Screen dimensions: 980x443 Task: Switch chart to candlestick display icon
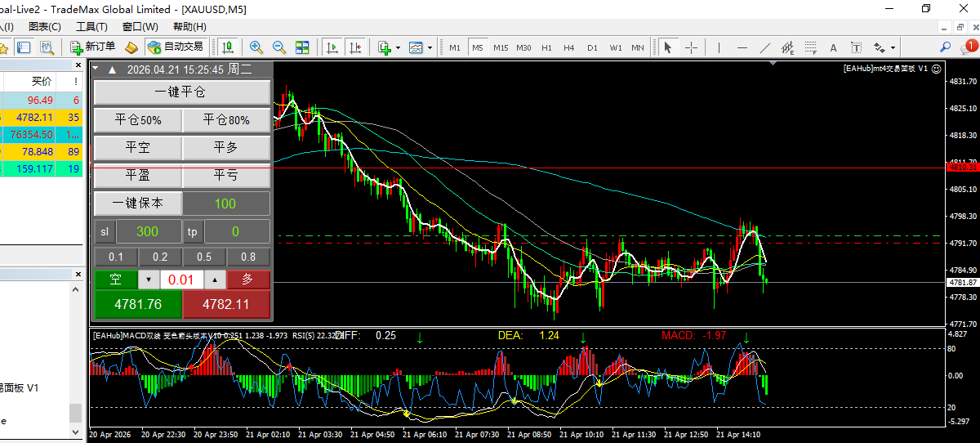click(x=228, y=47)
